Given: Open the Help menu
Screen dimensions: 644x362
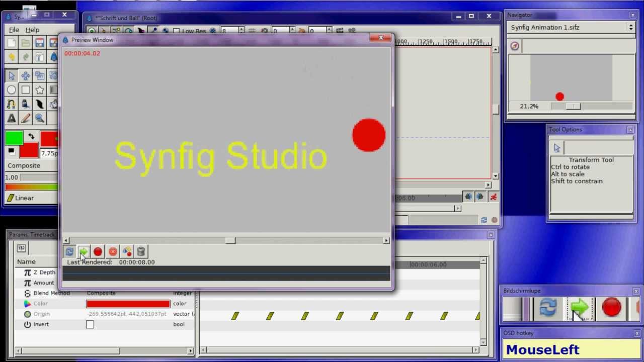Looking at the screenshot, I should click(32, 30).
